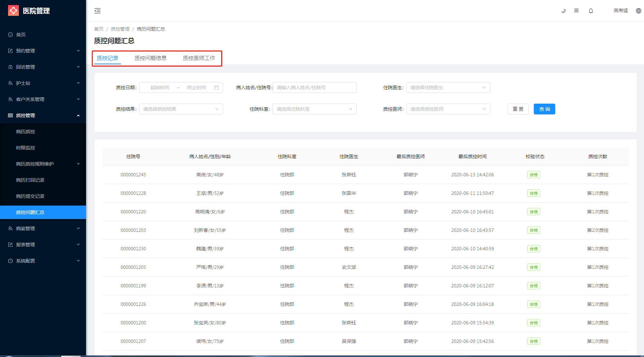Open the 质控医师 dropdown
This screenshot has width=644, height=357.
click(x=448, y=109)
